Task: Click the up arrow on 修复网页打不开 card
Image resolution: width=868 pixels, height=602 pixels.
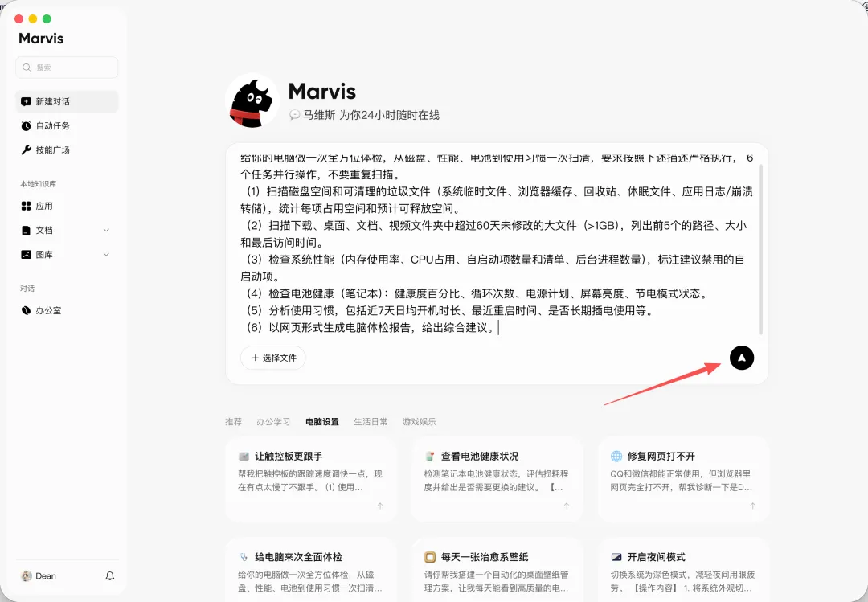Action: 753,506
